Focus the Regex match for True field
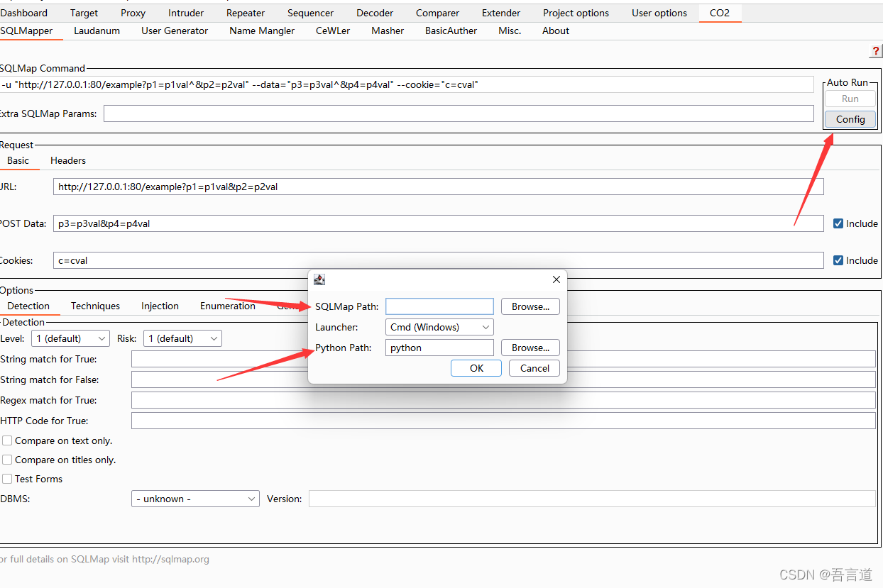Image resolution: width=883 pixels, height=588 pixels. pyautogui.click(x=503, y=400)
